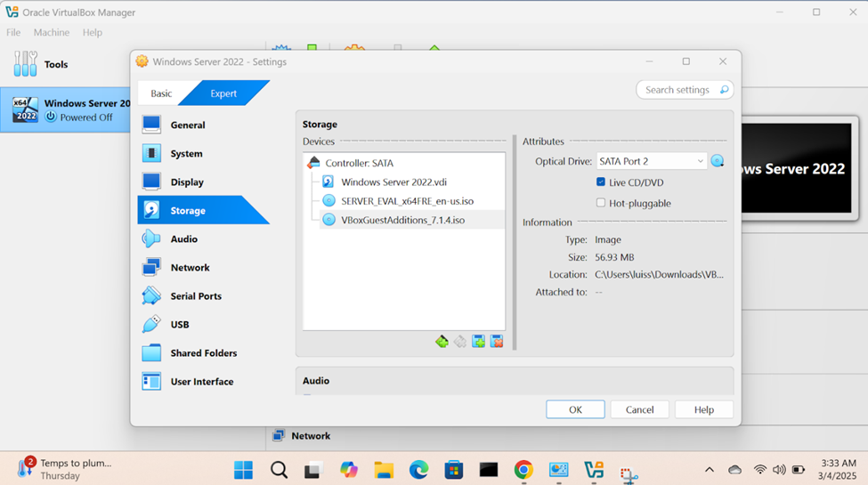Screen dimensions: 868x485
Task: Click the Windows Server 2022 preview thumbnail
Action: 796,168
